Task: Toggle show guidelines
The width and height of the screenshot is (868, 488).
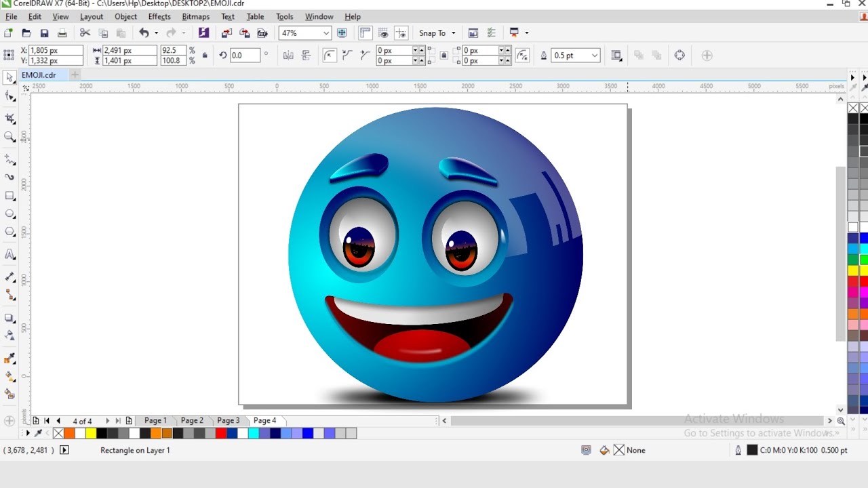Action: (401, 33)
